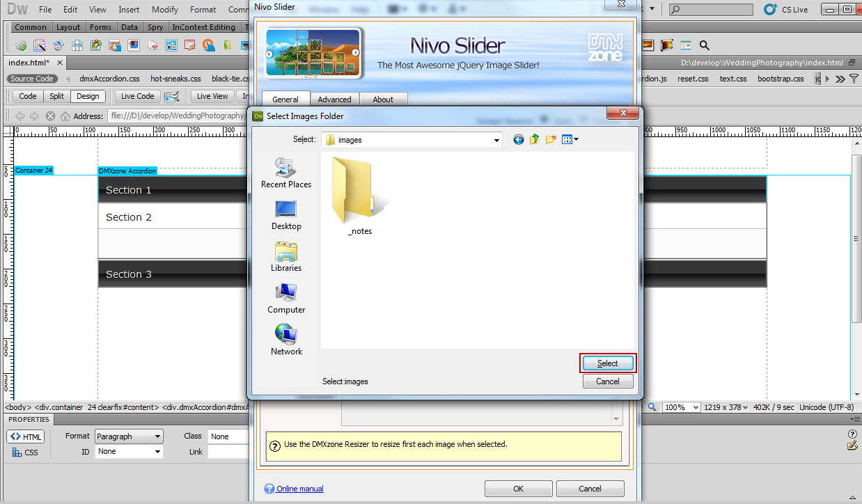Open the File menu in Dreamweaver

[45, 10]
